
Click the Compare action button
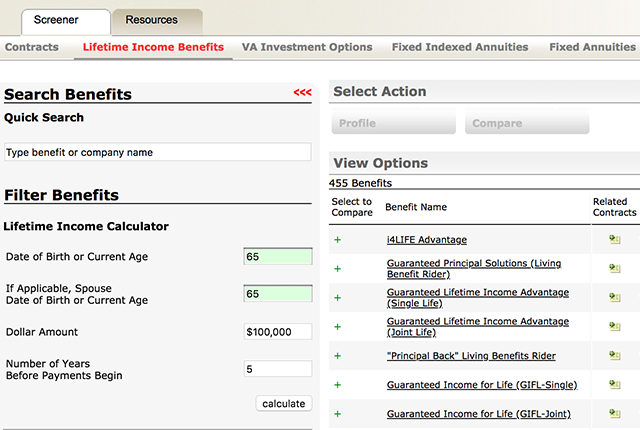tap(527, 124)
